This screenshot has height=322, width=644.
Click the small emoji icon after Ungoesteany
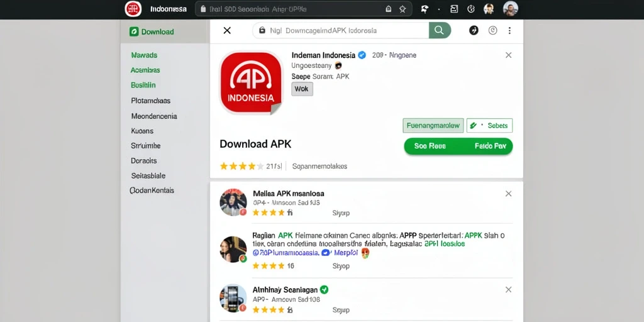(x=338, y=65)
